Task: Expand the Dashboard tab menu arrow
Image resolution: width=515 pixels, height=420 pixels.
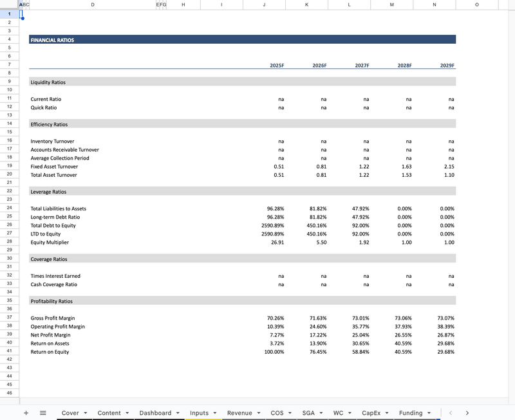Action: click(178, 413)
